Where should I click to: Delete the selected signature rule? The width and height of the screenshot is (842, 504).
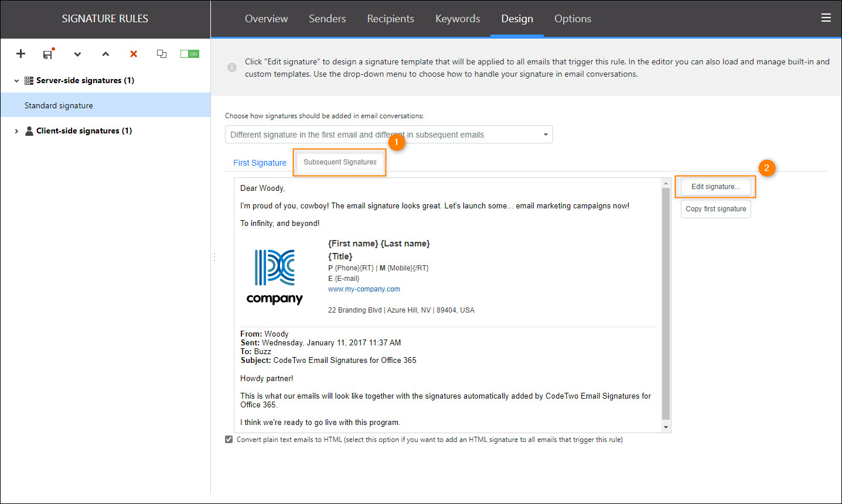pos(133,54)
